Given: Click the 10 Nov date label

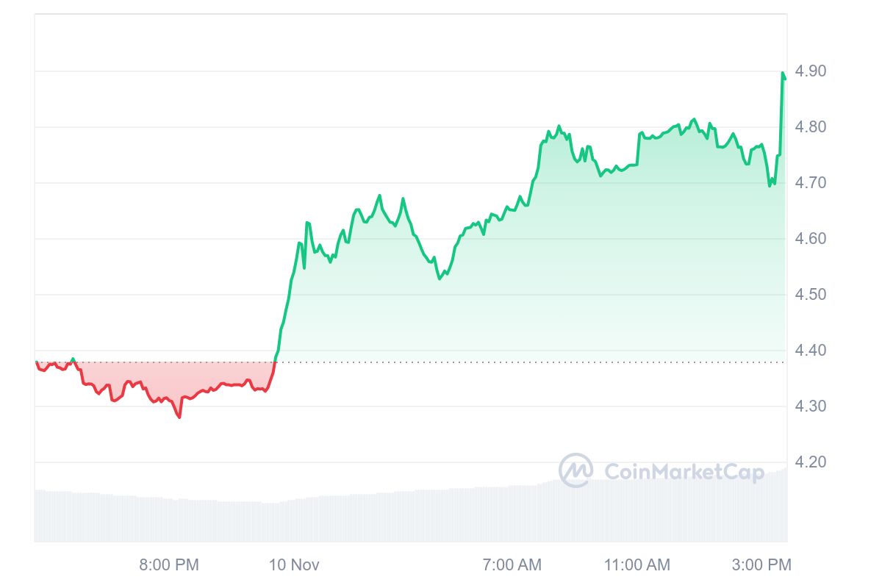Looking at the screenshot, I should click(x=294, y=564).
